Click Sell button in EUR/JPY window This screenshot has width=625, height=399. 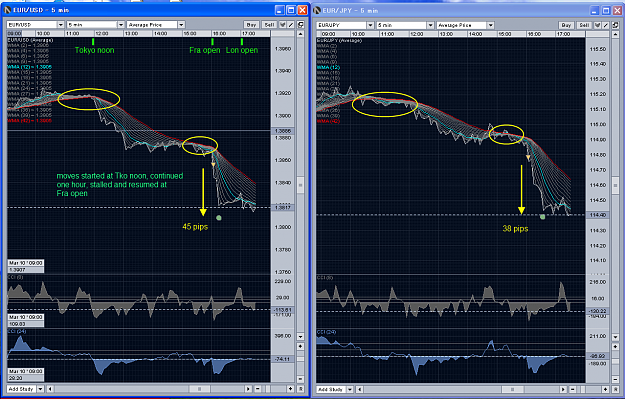(x=584, y=25)
